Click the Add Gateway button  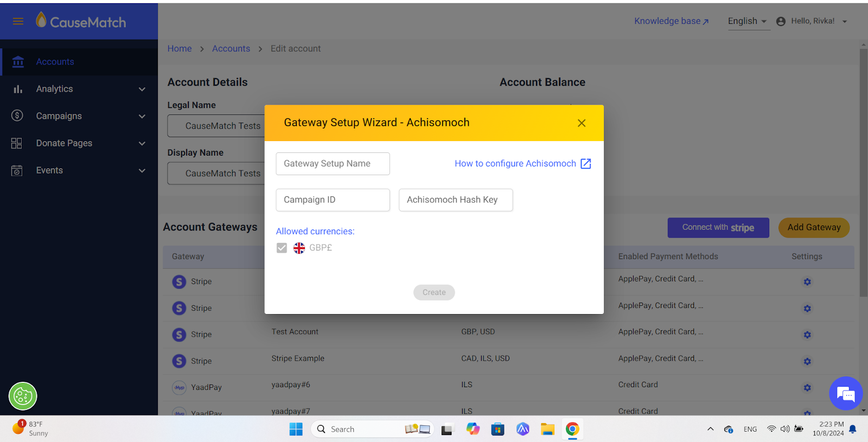pos(814,228)
